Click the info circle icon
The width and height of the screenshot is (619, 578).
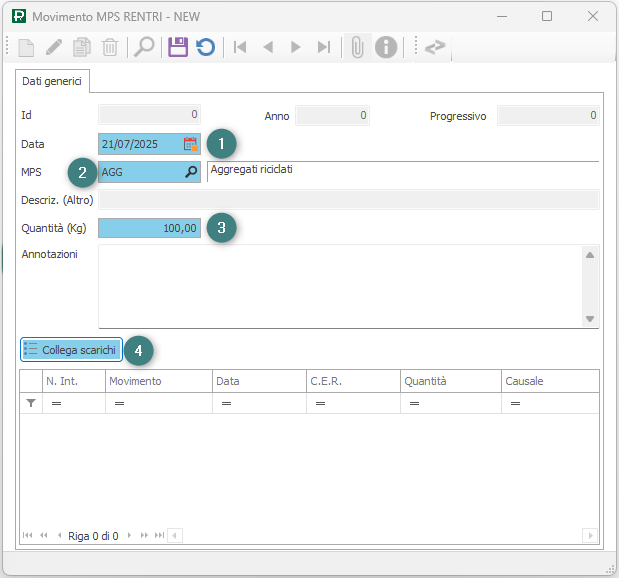(x=385, y=47)
